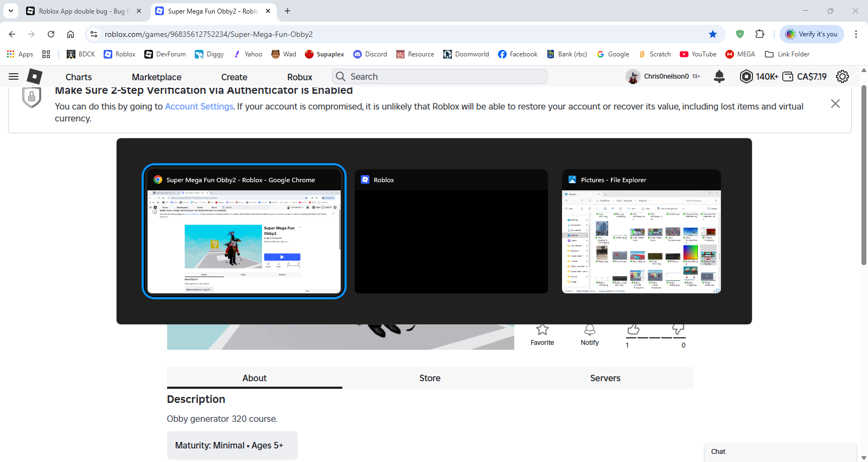Open the Roblox settings gear
Image resolution: width=868 pixels, height=462 pixels.
coord(843,76)
